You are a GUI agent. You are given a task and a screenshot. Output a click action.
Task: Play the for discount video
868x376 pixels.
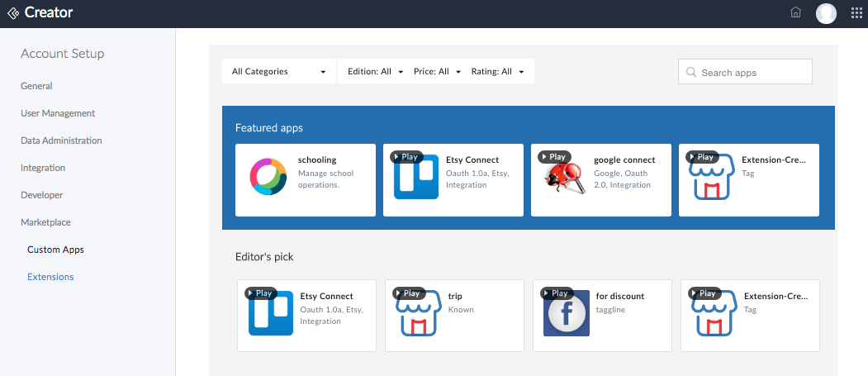tap(557, 293)
